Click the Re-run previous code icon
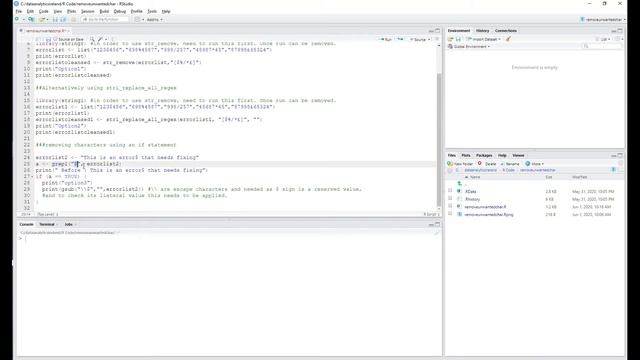Image resolution: width=640 pixels, height=360 pixels. click(400, 39)
